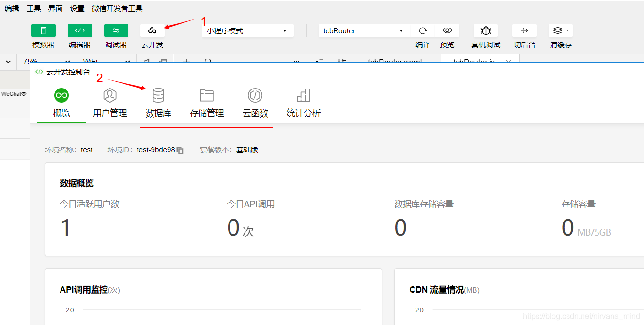644x325 pixels.
Task: Open the tcbRouter compile target dropdown
Action: 364,30
